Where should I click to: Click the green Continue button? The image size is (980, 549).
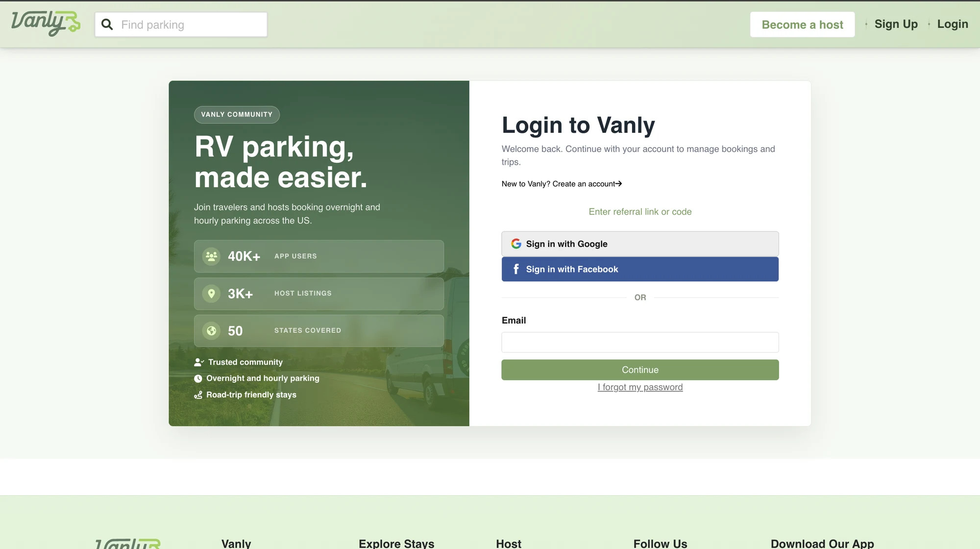click(x=640, y=370)
